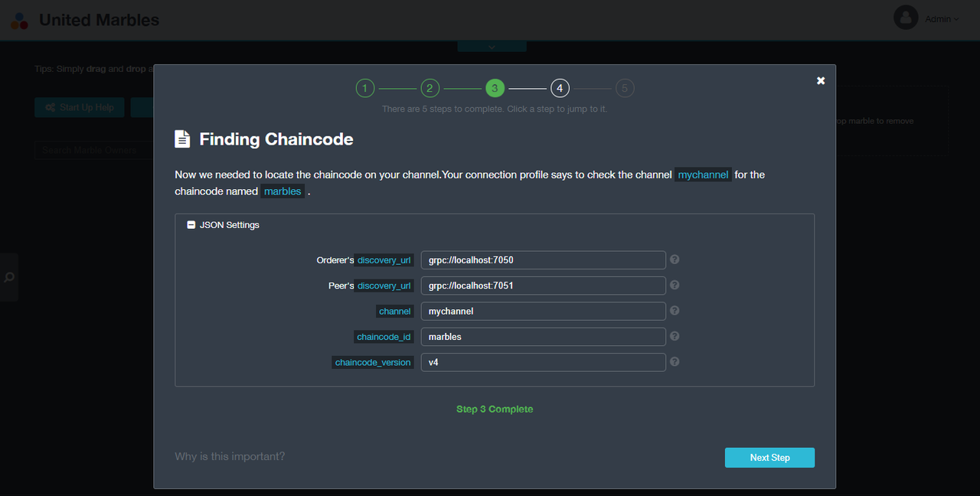The image size is (980, 496).
Task: Open the Why is this important link
Action: coord(230,456)
